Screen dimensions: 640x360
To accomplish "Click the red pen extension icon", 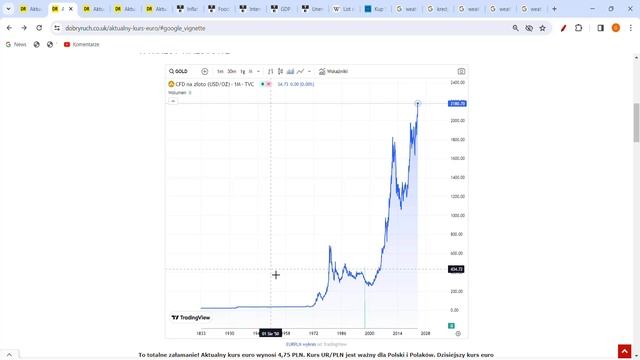I will click(x=564, y=28).
